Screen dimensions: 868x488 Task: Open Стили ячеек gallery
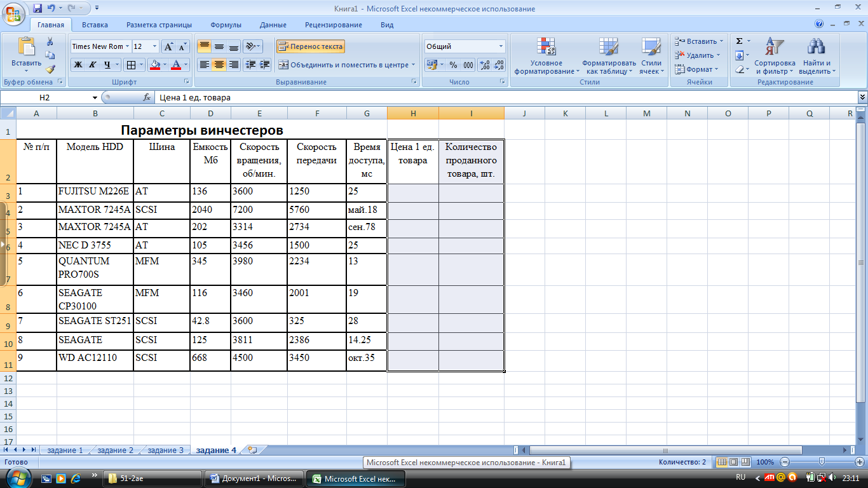click(651, 56)
